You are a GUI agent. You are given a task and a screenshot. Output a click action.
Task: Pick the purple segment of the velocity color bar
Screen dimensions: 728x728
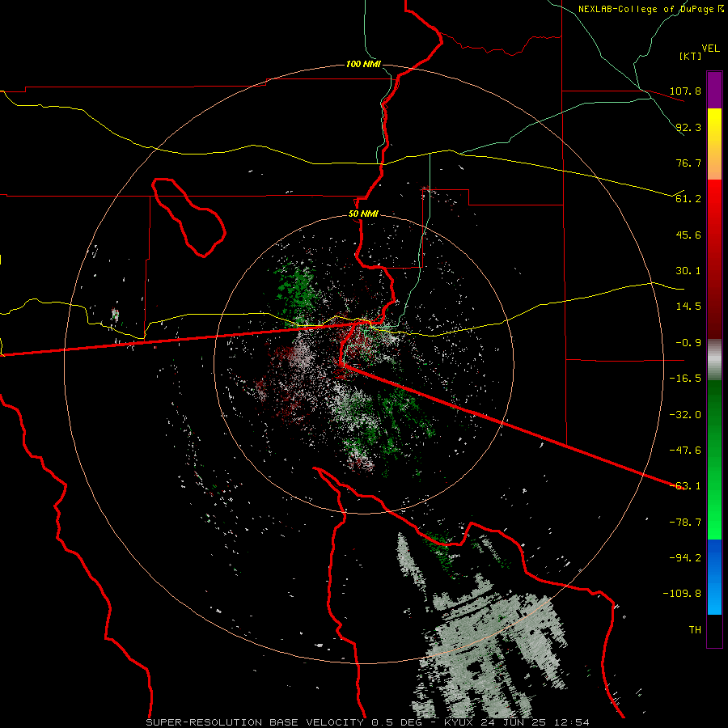pos(714,90)
